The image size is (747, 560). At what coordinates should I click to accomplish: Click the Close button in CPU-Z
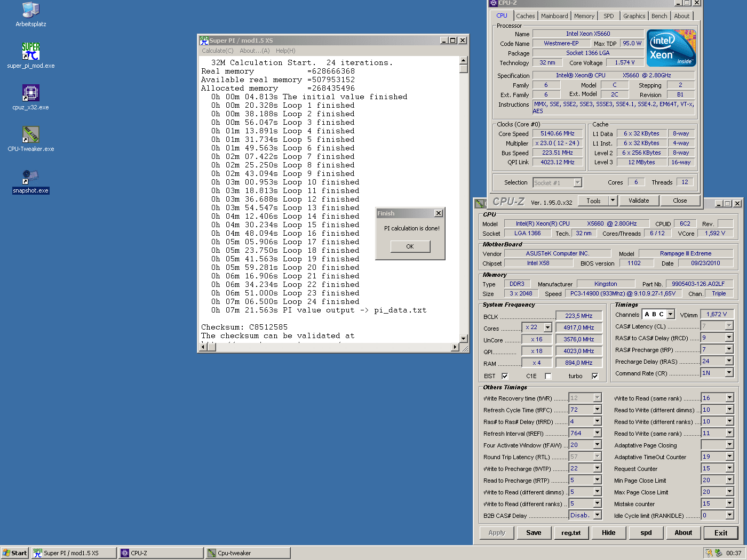(x=680, y=201)
